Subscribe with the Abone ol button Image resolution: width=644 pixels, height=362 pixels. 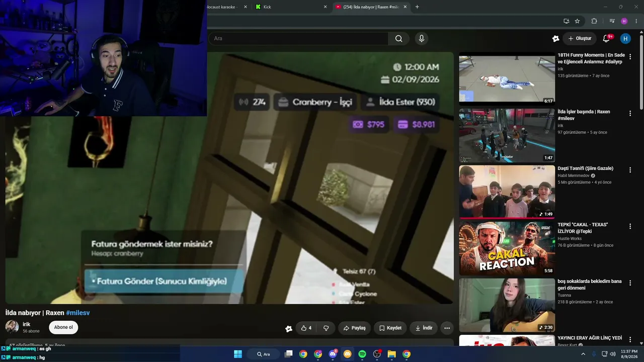click(63, 327)
